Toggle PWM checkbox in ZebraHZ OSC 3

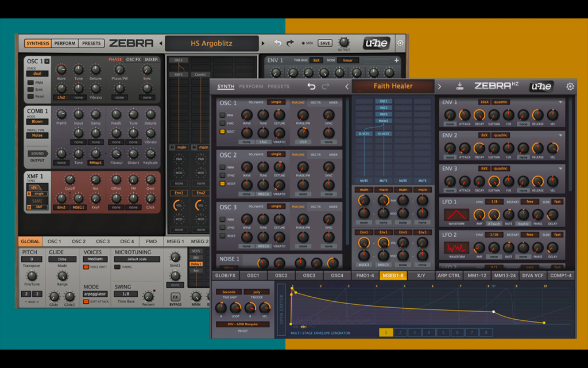point(222,219)
